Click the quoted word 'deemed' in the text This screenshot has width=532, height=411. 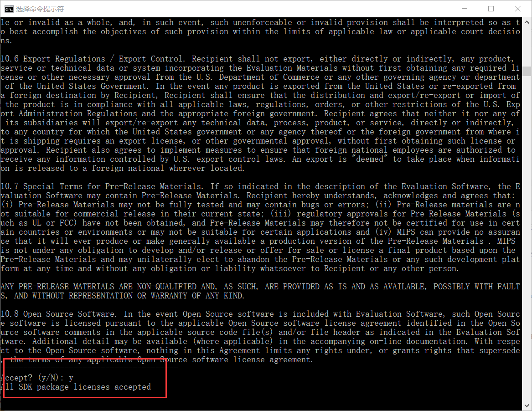[x=370, y=159]
